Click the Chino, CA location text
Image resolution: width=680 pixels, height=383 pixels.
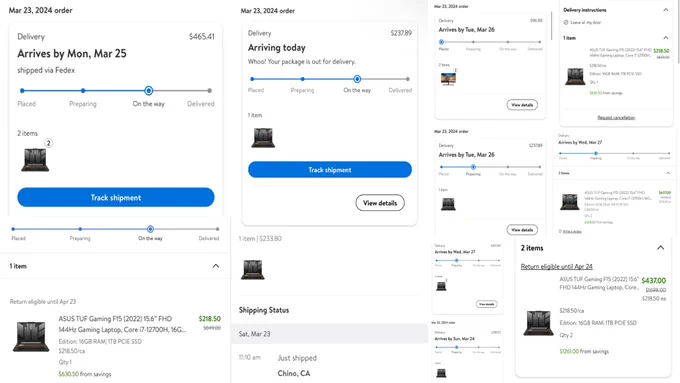[x=294, y=373]
